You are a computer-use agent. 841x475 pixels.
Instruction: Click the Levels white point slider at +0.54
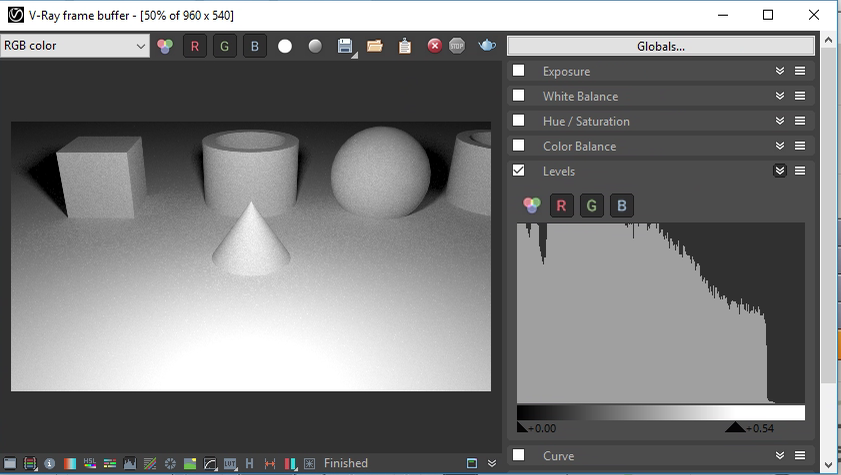tap(735, 427)
